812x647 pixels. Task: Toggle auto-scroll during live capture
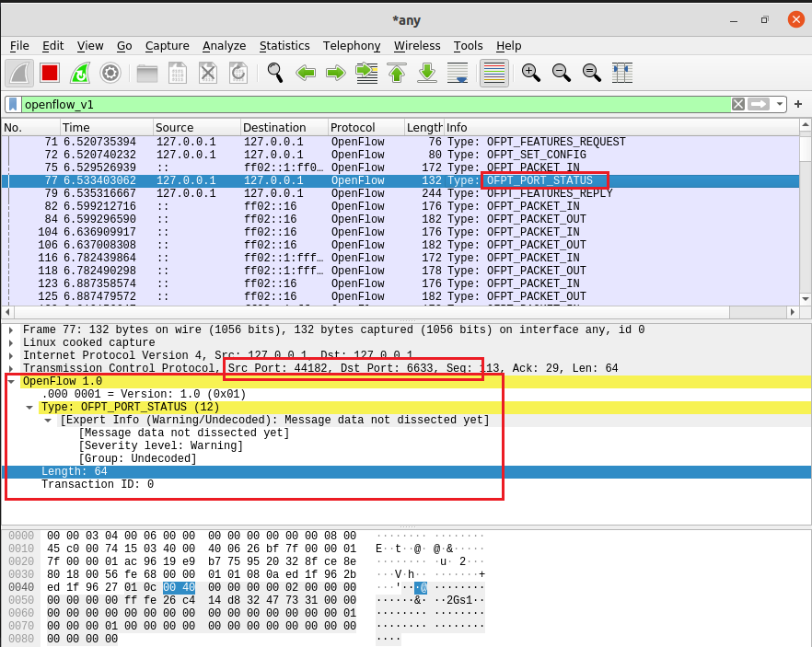458,73
